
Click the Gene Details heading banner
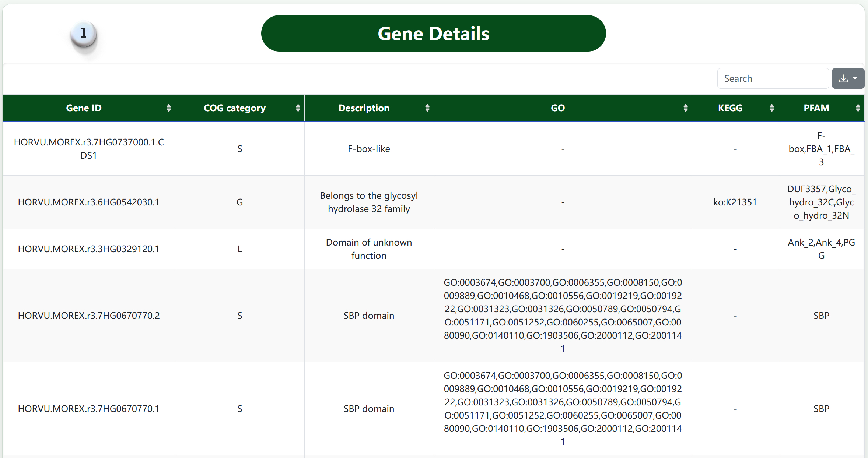[x=433, y=34]
